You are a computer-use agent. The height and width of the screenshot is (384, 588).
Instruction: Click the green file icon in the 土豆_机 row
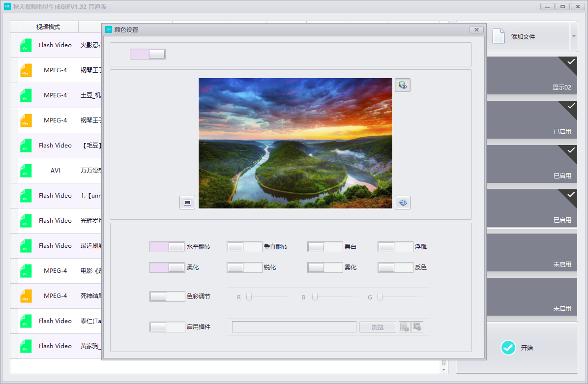pos(26,95)
